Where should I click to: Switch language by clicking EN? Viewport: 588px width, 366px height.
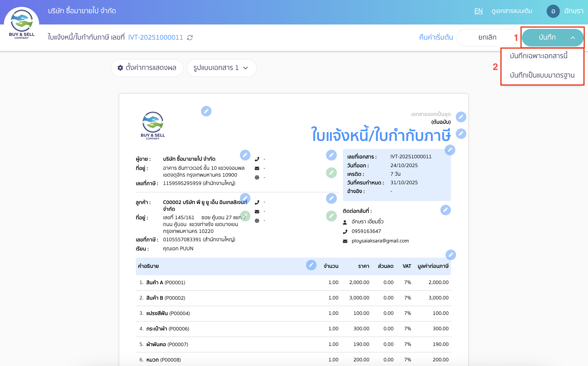coord(478,11)
